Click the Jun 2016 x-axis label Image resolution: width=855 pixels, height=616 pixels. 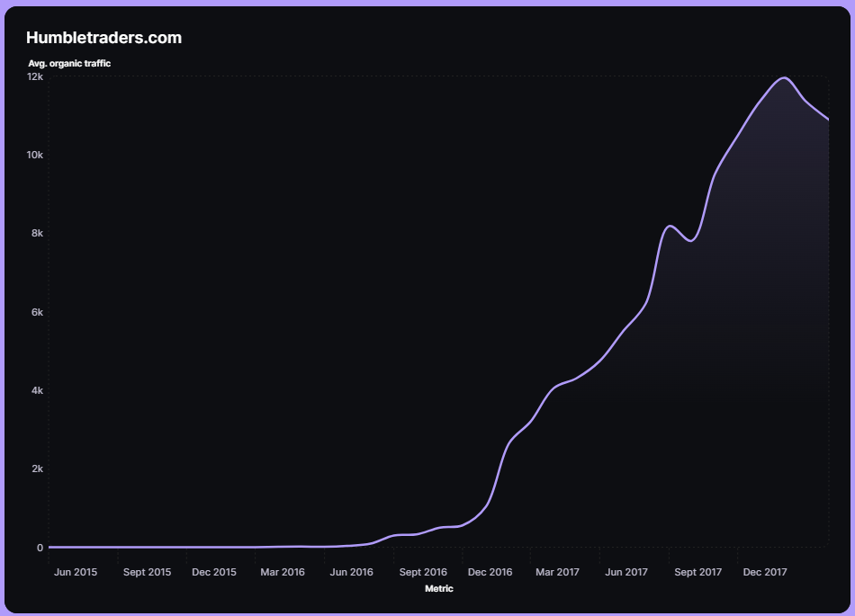point(351,572)
